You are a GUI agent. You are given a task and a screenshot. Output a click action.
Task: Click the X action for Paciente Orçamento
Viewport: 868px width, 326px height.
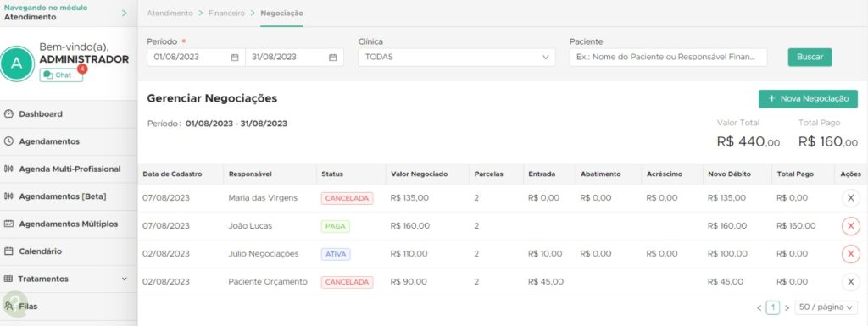pyautogui.click(x=851, y=282)
